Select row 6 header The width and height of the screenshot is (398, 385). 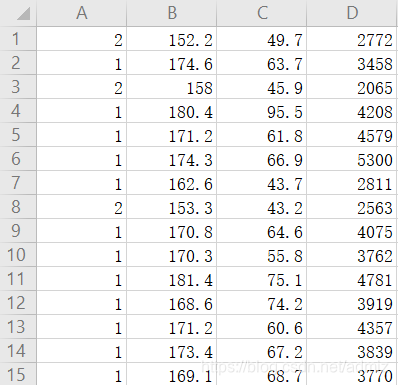[x=18, y=159]
